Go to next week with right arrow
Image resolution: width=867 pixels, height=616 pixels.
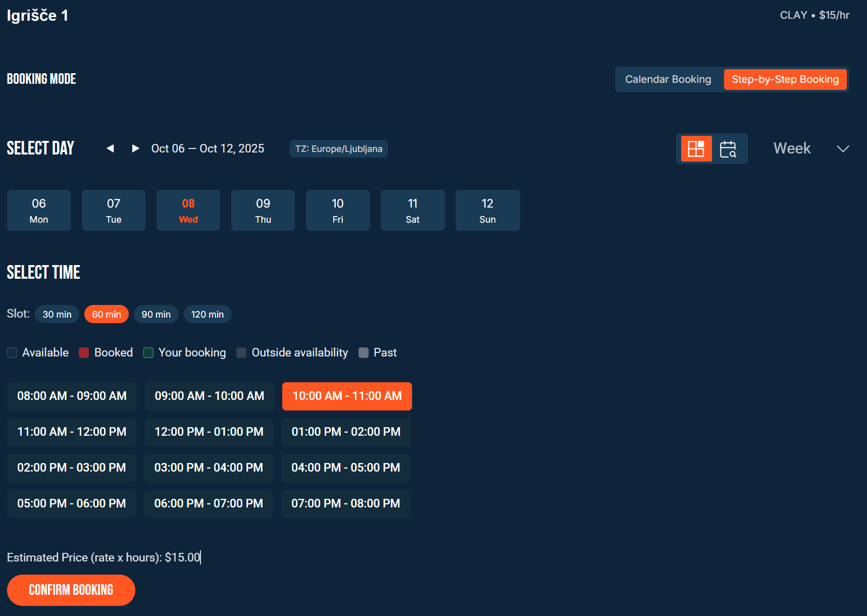coord(135,148)
